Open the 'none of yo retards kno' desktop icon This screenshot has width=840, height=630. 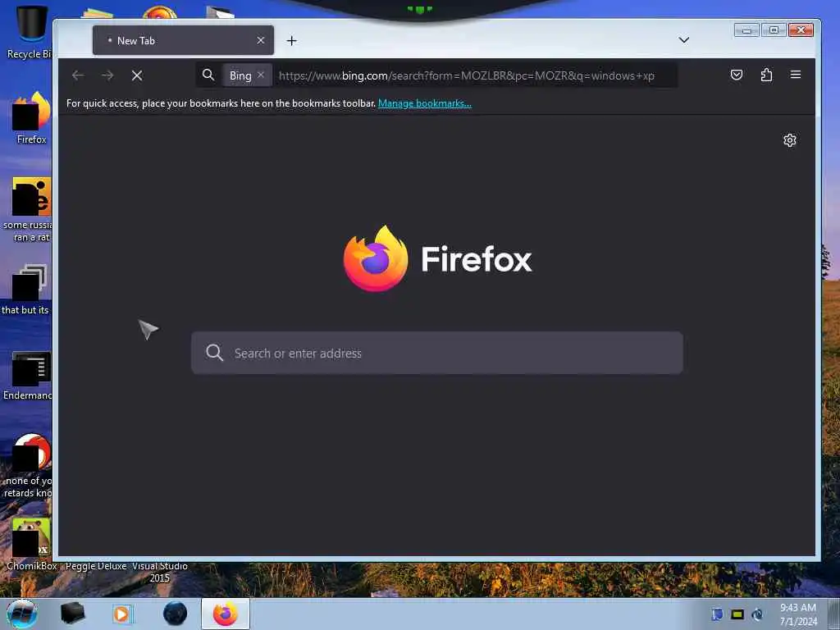[x=30, y=466]
